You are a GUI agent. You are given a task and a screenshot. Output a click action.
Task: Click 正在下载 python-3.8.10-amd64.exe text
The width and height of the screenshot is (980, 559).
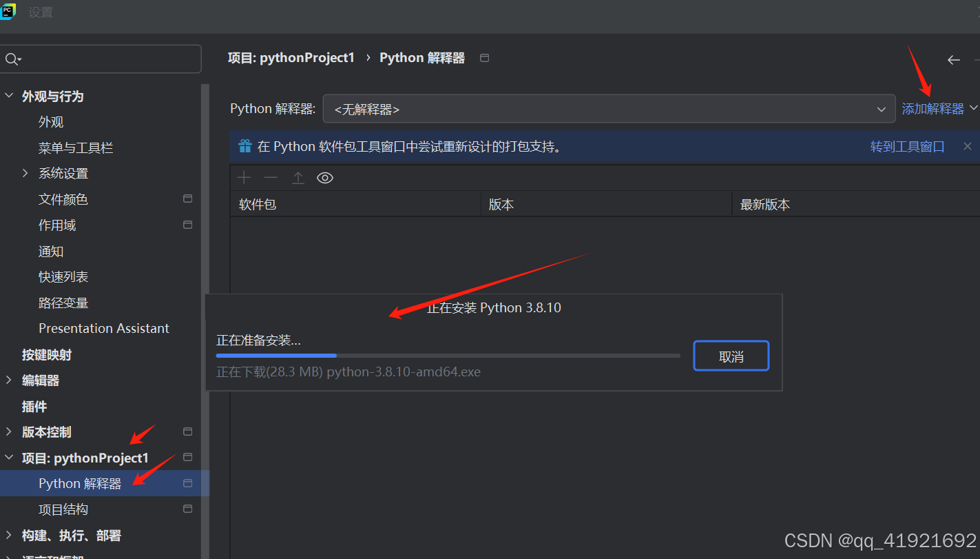(x=348, y=372)
